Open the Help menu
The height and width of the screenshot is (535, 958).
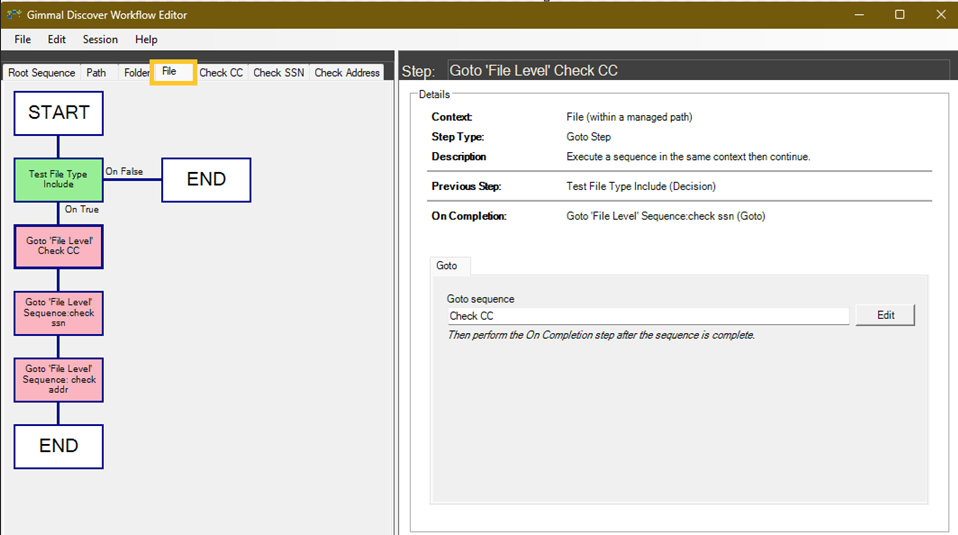click(x=146, y=40)
